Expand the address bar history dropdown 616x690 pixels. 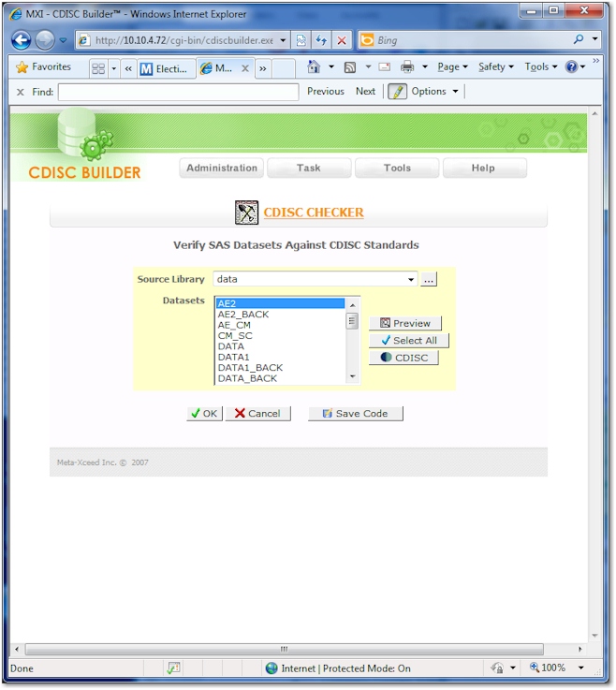click(x=283, y=40)
